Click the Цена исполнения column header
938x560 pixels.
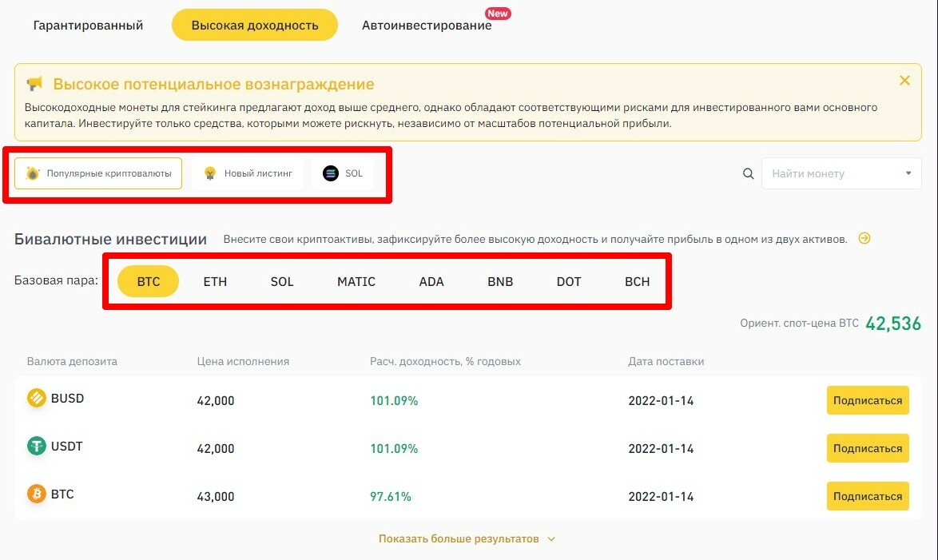coord(243,361)
